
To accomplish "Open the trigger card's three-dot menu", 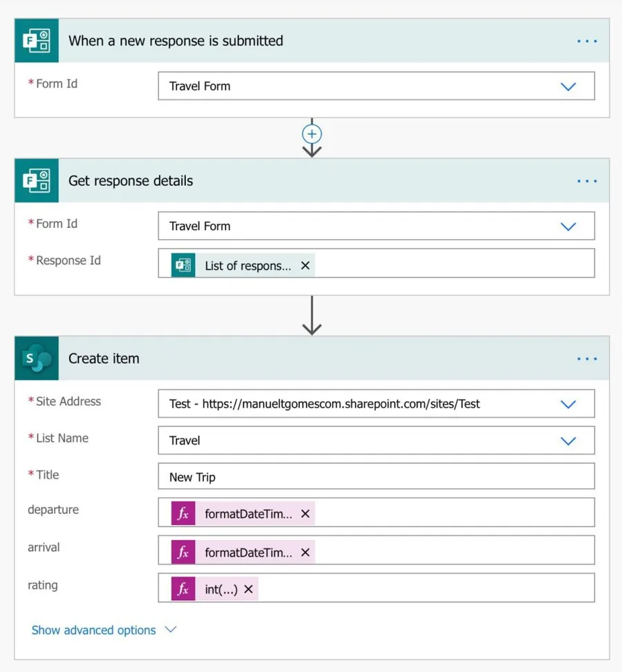I will tap(587, 41).
